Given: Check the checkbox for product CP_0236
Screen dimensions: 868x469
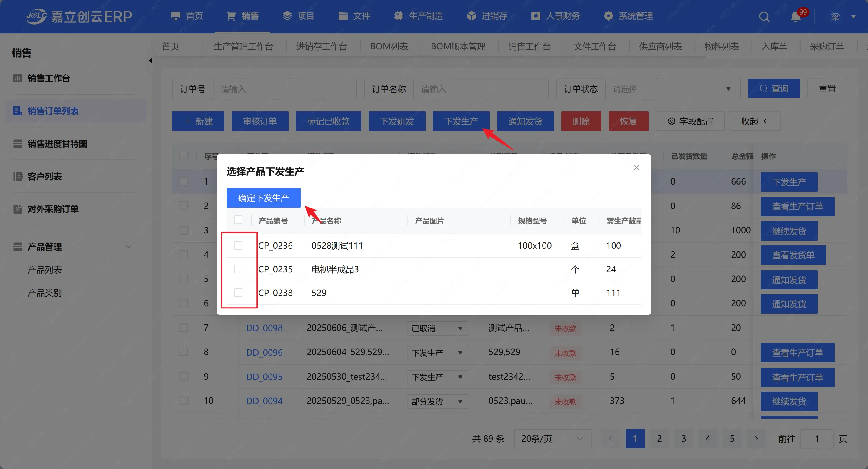Looking at the screenshot, I should 238,245.
